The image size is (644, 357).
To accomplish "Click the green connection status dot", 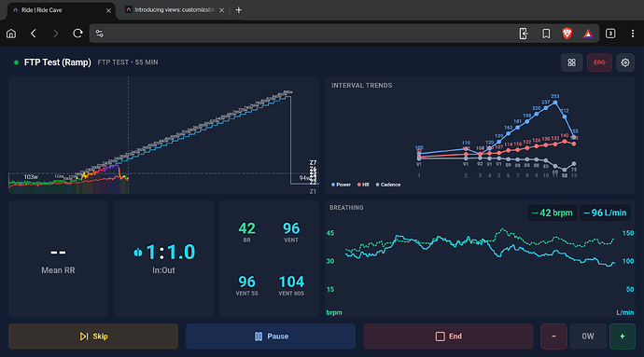I will pos(16,62).
